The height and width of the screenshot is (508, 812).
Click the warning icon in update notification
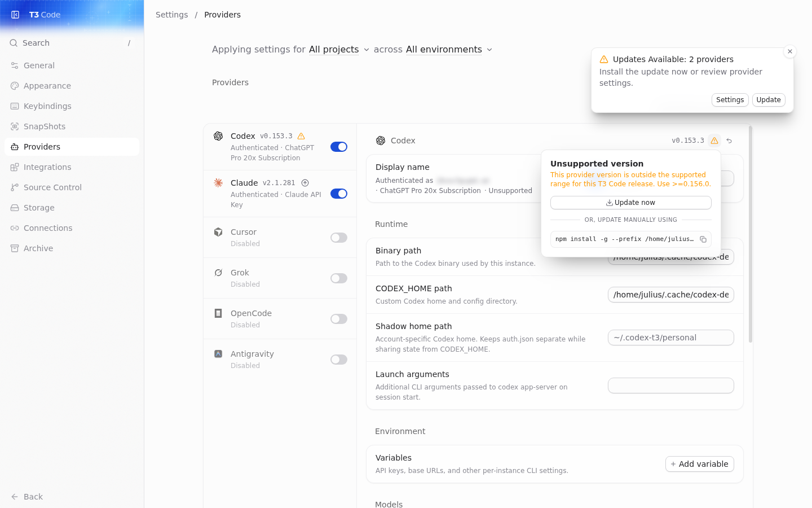[x=604, y=59]
